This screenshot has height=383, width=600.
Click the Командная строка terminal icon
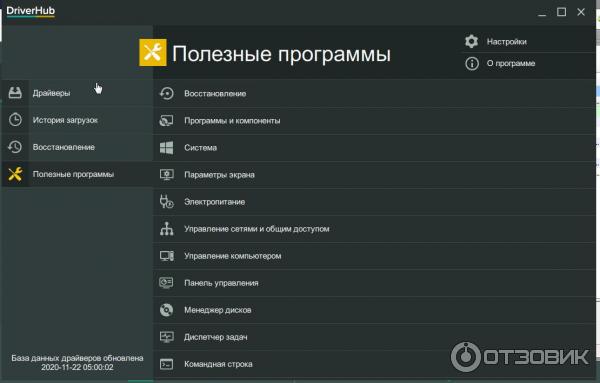point(166,364)
